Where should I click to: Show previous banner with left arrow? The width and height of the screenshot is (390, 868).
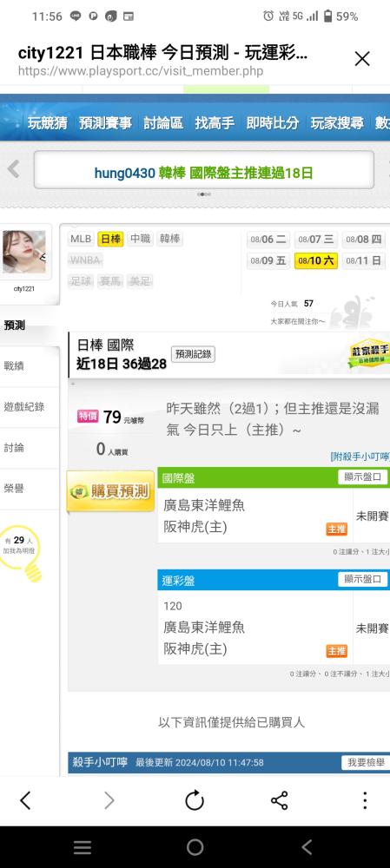(13, 169)
